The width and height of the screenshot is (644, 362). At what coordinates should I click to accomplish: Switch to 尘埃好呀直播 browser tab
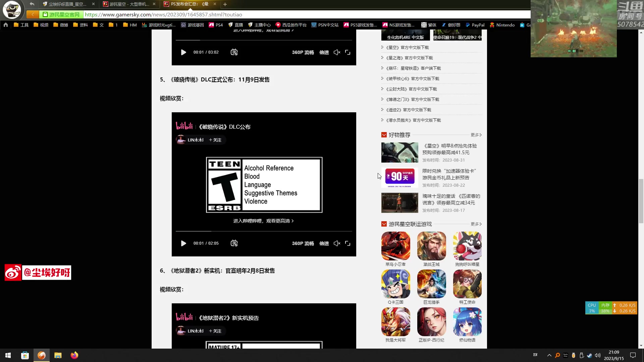68,4
